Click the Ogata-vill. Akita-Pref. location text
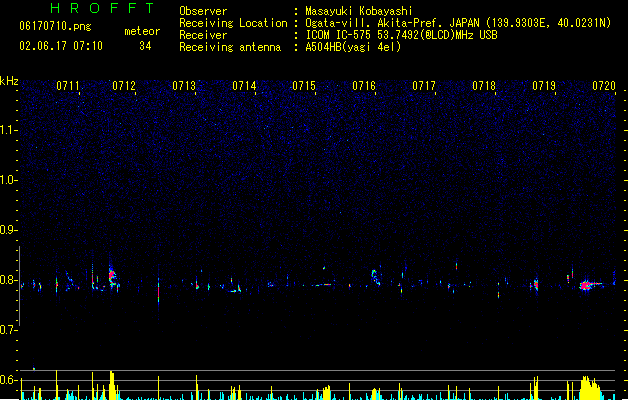Screen dimensions: 629x400 458,23
